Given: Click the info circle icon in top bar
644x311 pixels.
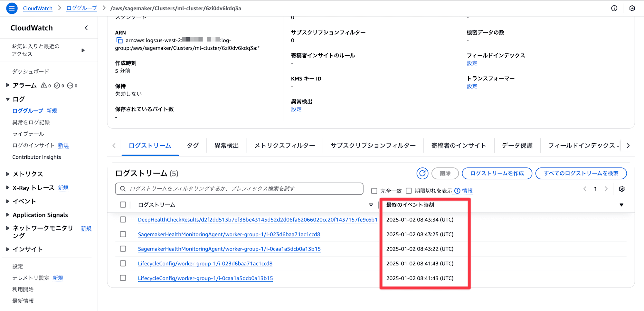Looking at the screenshot, I should (614, 8).
